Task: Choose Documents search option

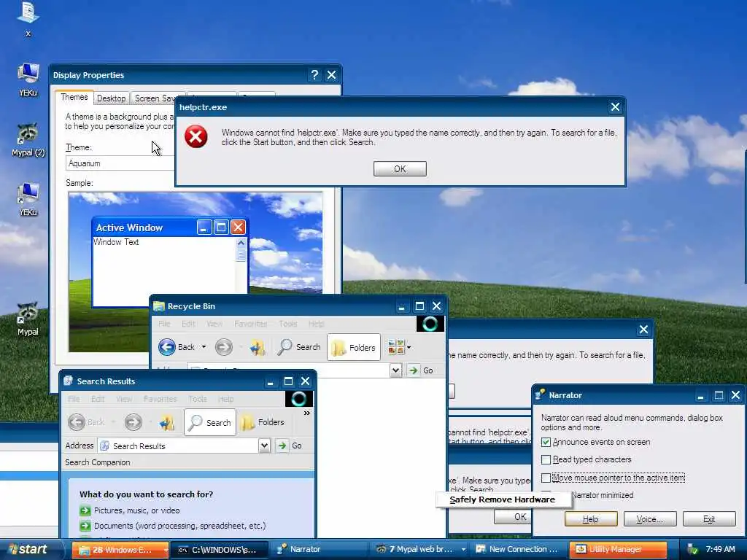Action: pyautogui.click(x=179, y=526)
